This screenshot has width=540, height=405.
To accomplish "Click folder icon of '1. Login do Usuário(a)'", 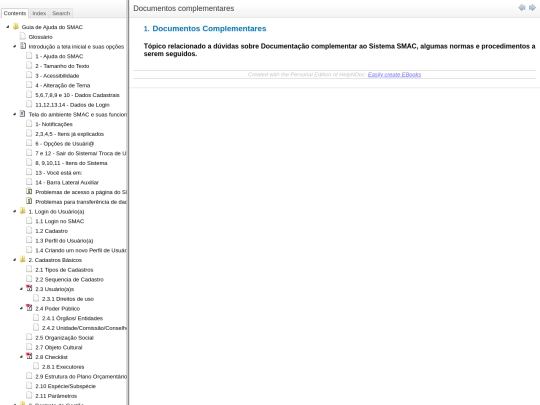I will click(x=23, y=211).
